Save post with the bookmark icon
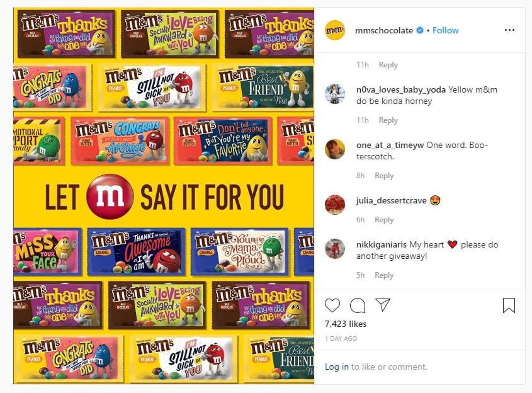This screenshot has height=393, width=532. (509, 305)
